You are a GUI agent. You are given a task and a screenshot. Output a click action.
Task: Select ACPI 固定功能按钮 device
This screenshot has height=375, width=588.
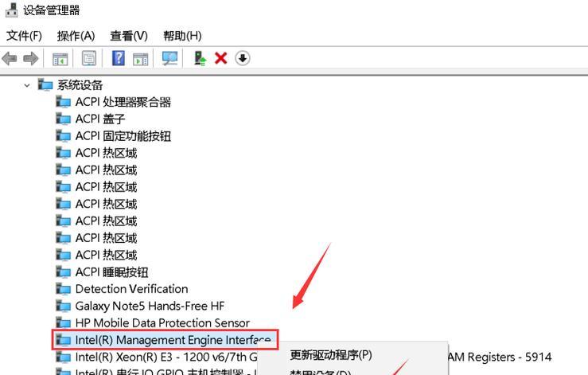pos(123,136)
